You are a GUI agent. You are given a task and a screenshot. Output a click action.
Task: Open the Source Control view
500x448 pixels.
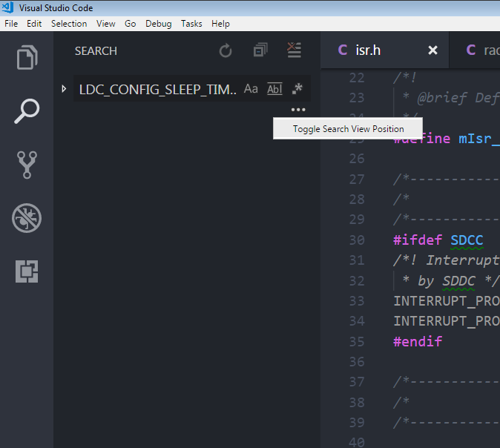point(27,165)
